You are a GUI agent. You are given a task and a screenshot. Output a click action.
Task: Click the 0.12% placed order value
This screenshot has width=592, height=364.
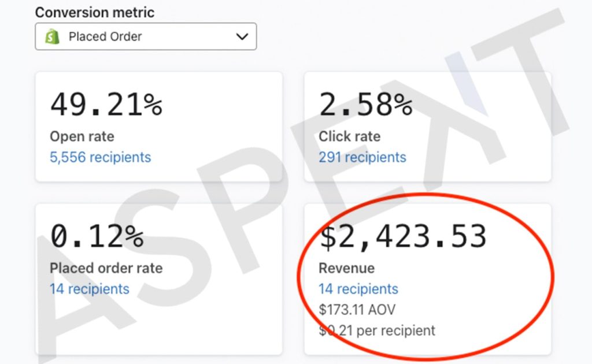click(x=97, y=236)
